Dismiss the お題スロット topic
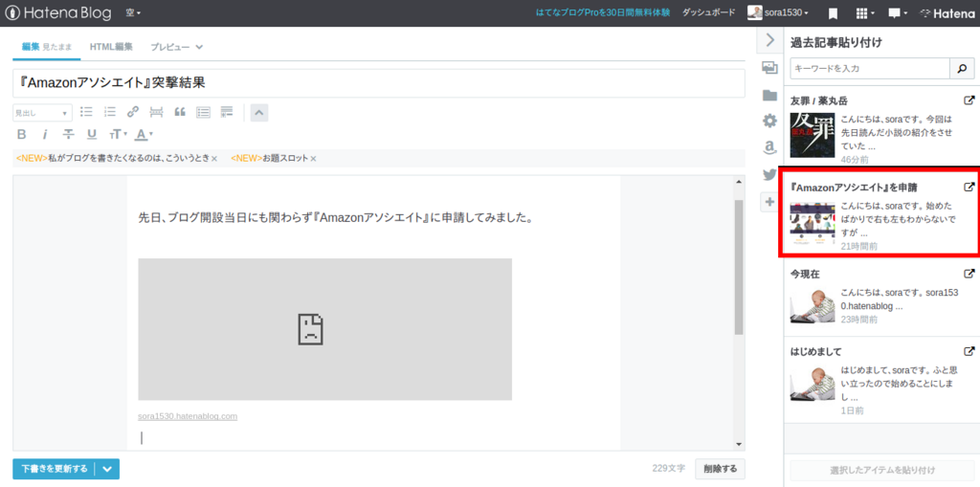Viewport: 980px width, 487px height. tap(313, 159)
